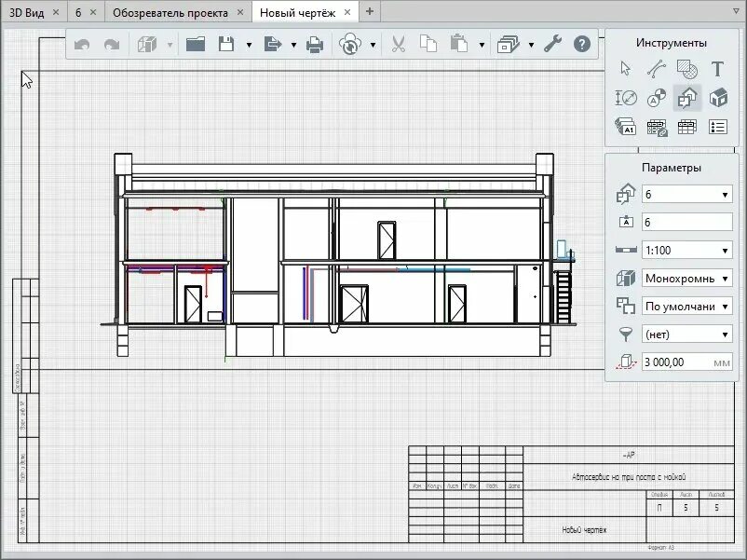Click the stacked windows toolbar icon
The height and width of the screenshot is (560, 747).
pyautogui.click(x=509, y=45)
